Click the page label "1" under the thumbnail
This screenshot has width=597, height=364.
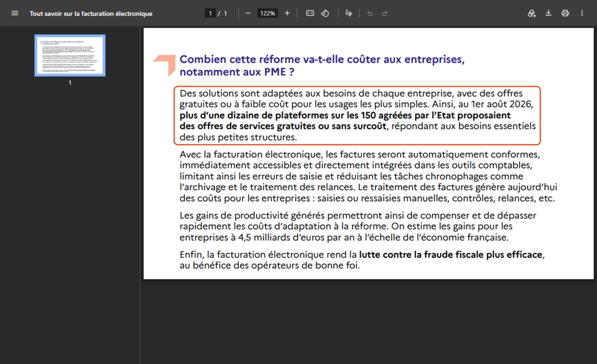(70, 83)
